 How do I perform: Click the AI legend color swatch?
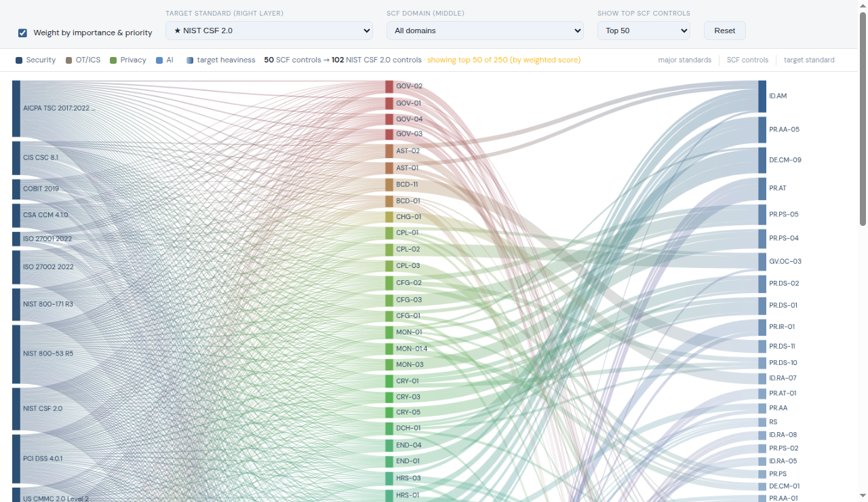click(x=159, y=60)
